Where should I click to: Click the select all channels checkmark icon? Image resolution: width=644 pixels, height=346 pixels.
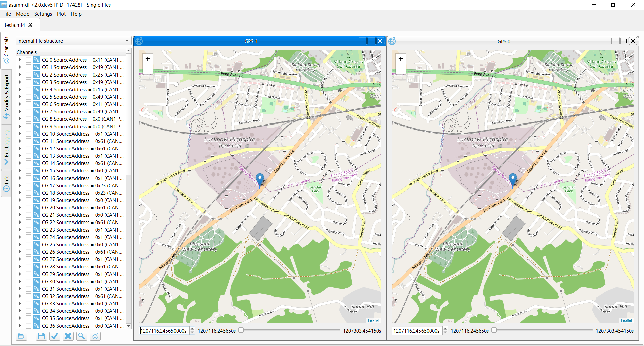(x=55, y=336)
